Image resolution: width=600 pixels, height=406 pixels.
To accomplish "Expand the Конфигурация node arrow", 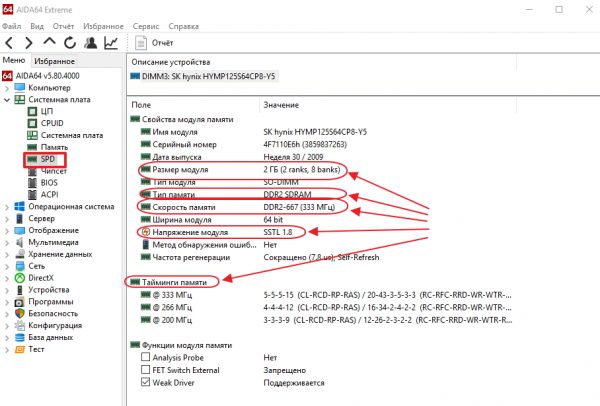I will click(x=7, y=326).
